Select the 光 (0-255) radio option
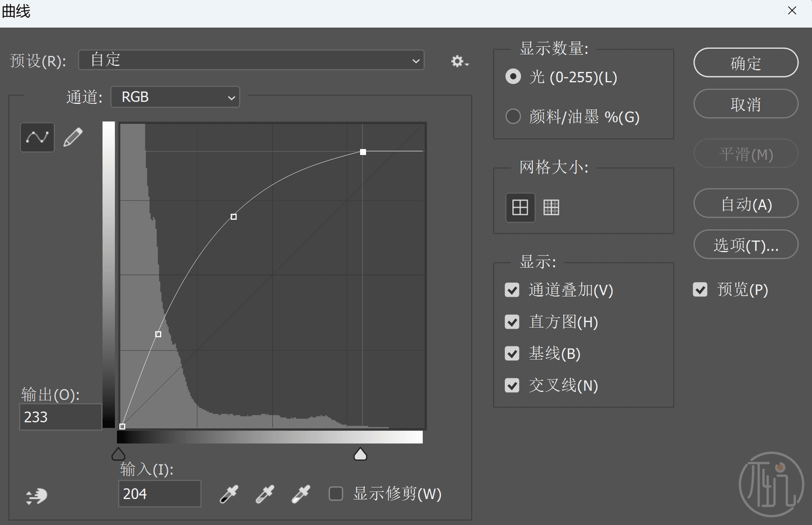The height and width of the screenshot is (525, 812). [513, 77]
